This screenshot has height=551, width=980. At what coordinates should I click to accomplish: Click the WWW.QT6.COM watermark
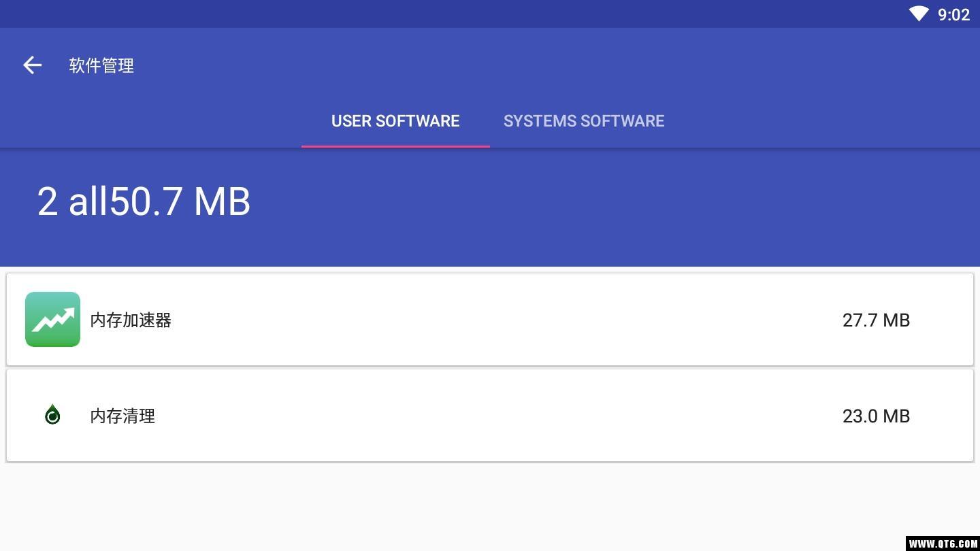(943, 544)
